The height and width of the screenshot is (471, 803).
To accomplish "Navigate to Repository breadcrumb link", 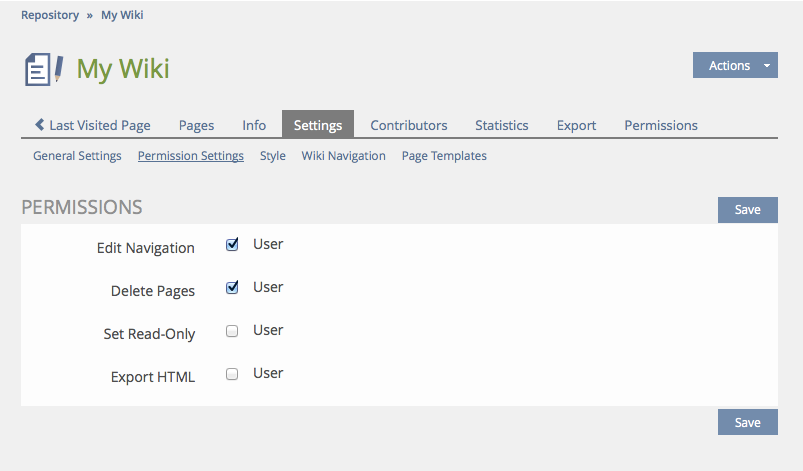I will pos(50,15).
